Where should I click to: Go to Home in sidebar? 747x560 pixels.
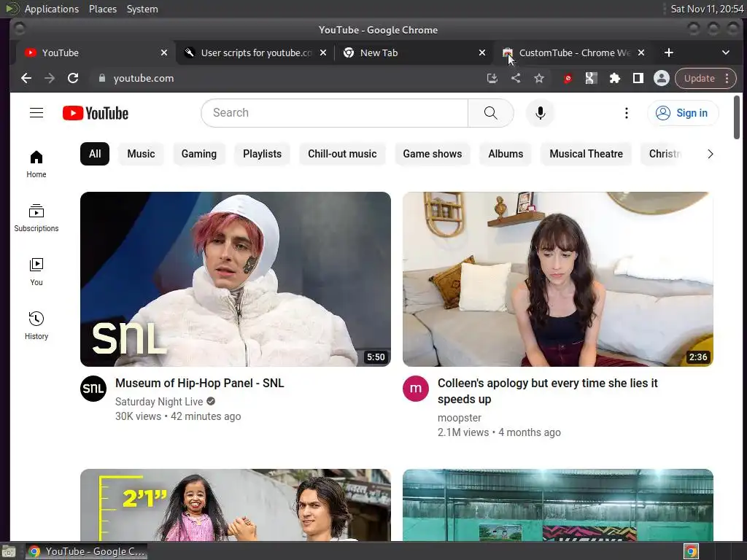click(36, 164)
